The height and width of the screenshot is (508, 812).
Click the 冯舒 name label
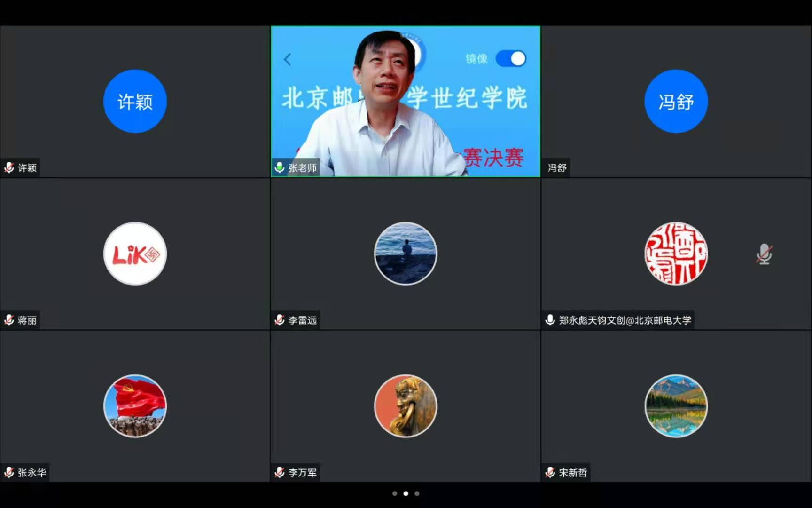pos(557,168)
